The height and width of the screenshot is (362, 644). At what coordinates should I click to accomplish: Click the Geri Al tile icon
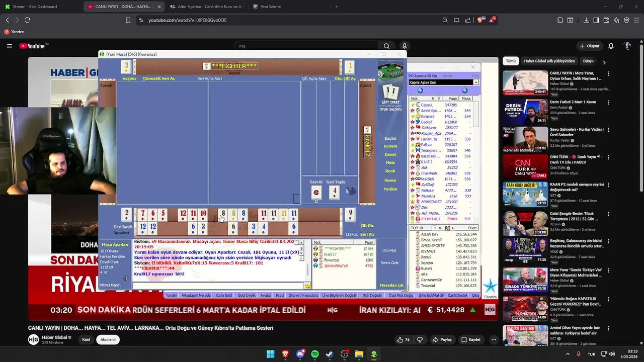pos(316,192)
